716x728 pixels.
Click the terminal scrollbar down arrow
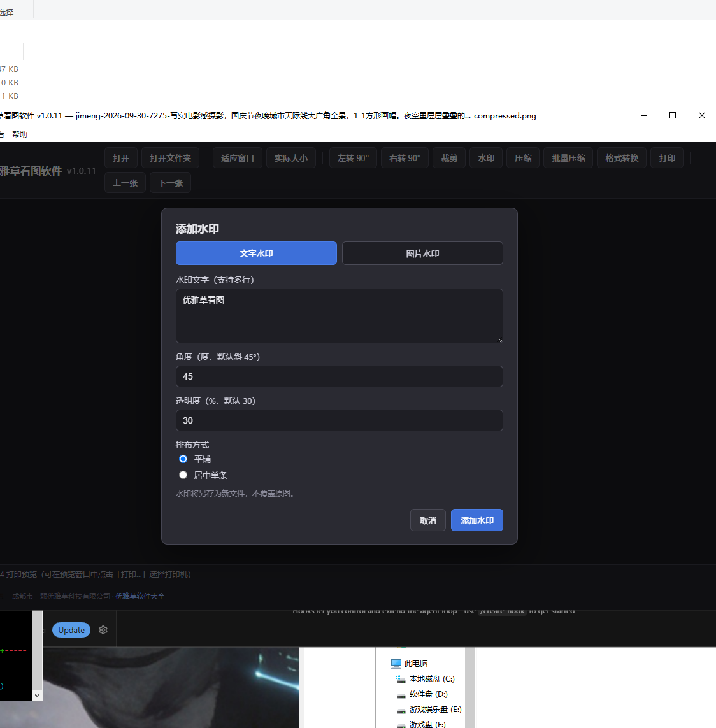click(x=38, y=695)
